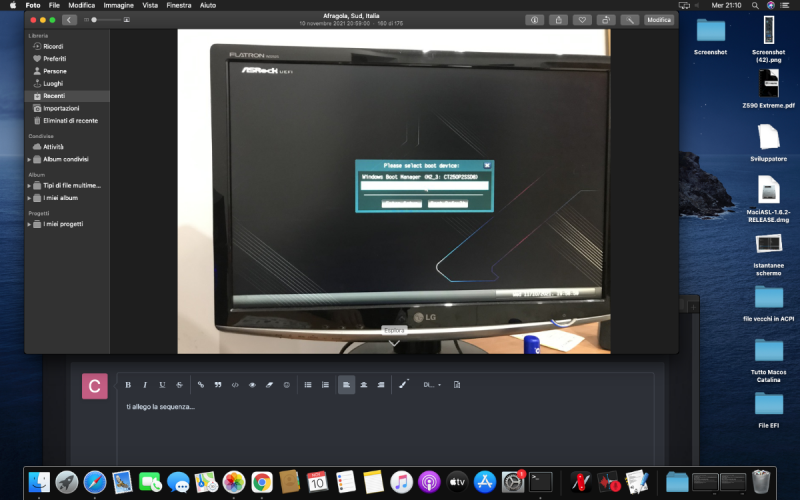Open Luoghi in the sidebar

click(x=53, y=83)
